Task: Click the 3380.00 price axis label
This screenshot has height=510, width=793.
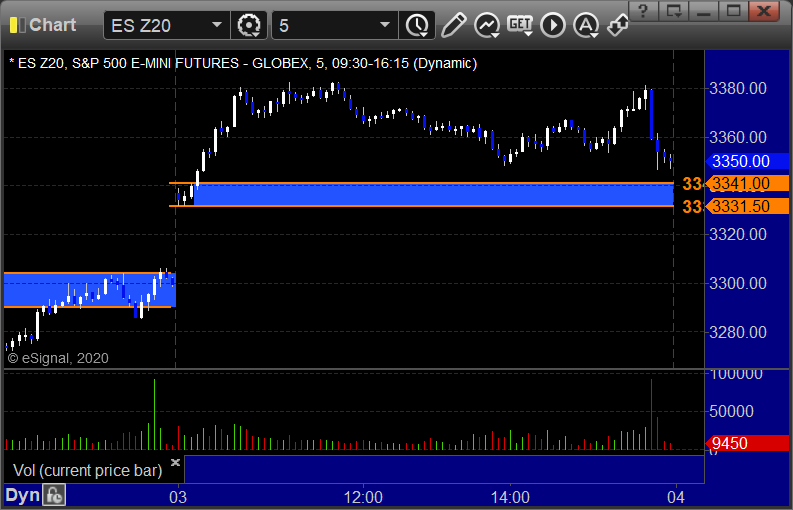Action: (738, 89)
